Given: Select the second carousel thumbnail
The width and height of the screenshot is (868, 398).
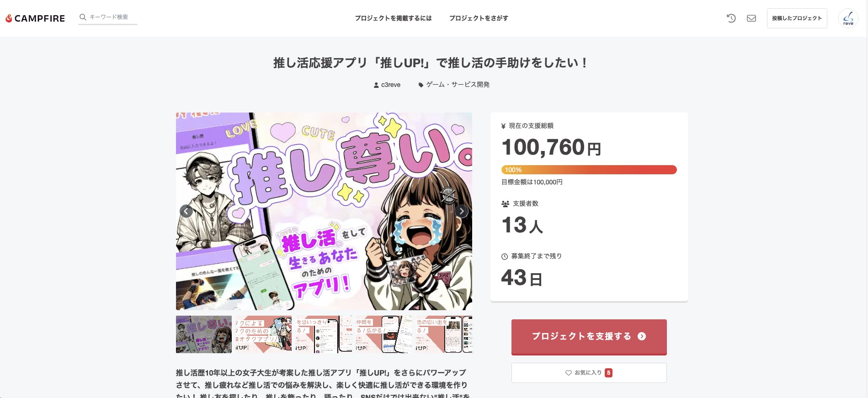Looking at the screenshot, I should 263,334.
